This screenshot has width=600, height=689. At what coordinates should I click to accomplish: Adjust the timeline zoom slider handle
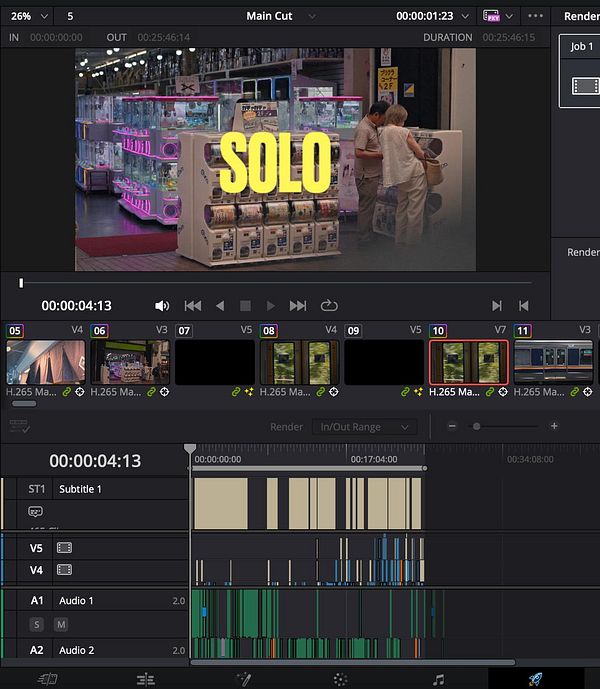coord(476,426)
